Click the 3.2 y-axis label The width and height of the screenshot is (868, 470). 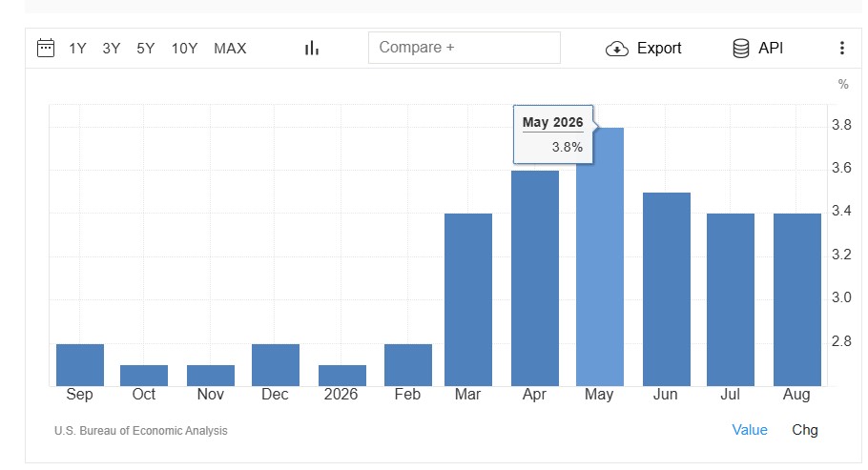(x=841, y=255)
